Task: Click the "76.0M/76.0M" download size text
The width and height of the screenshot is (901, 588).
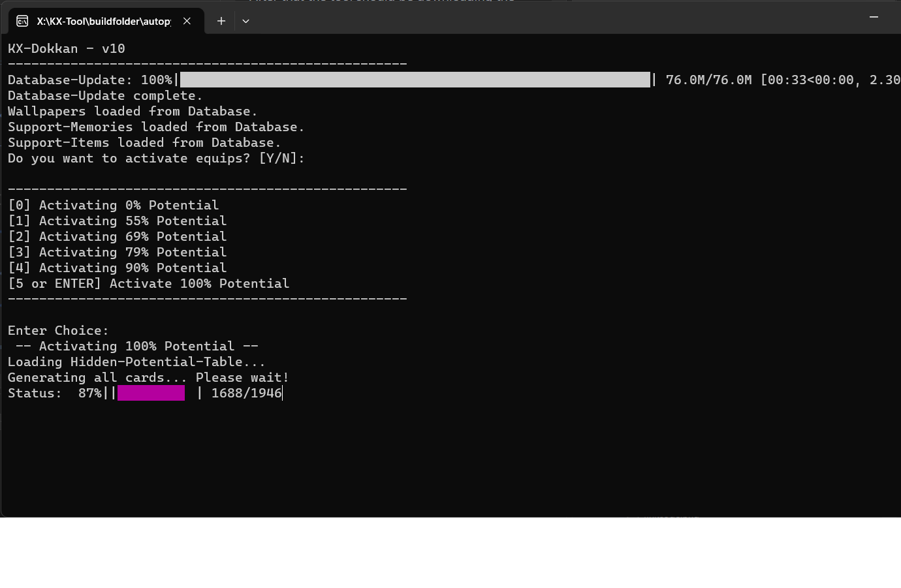Action: pos(708,80)
